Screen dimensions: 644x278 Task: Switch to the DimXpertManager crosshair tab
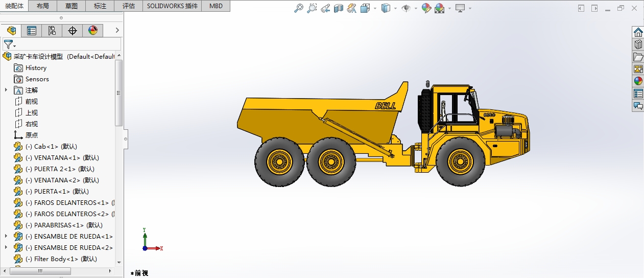pyautogui.click(x=73, y=31)
